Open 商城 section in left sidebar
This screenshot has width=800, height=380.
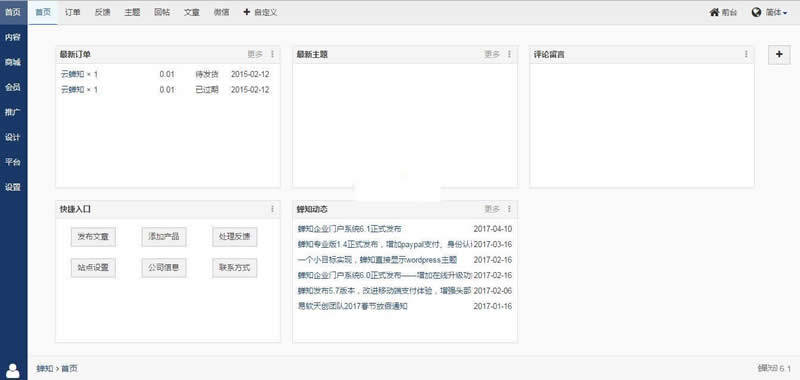point(13,62)
